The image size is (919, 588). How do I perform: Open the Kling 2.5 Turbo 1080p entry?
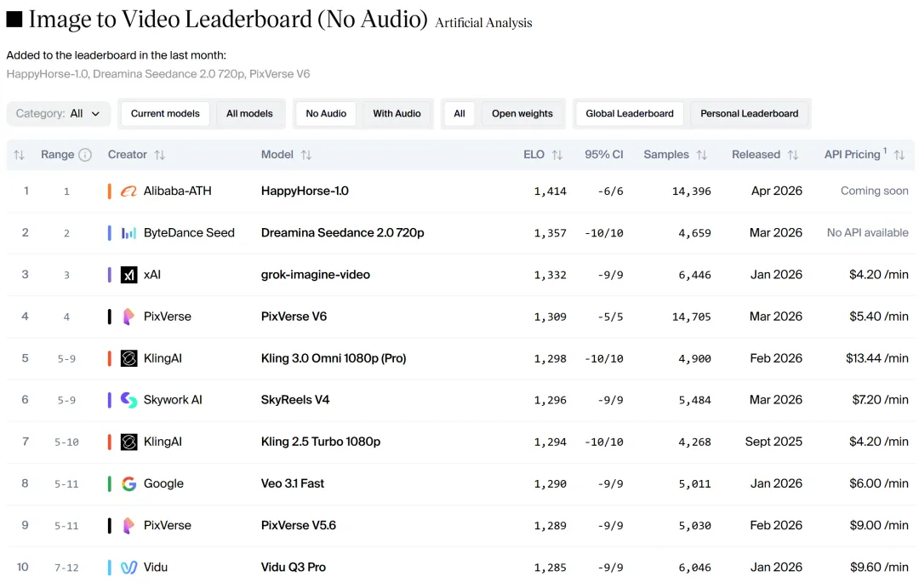click(321, 442)
